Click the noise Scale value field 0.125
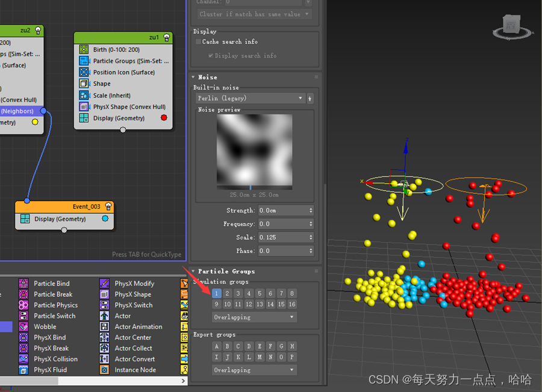 click(x=283, y=237)
